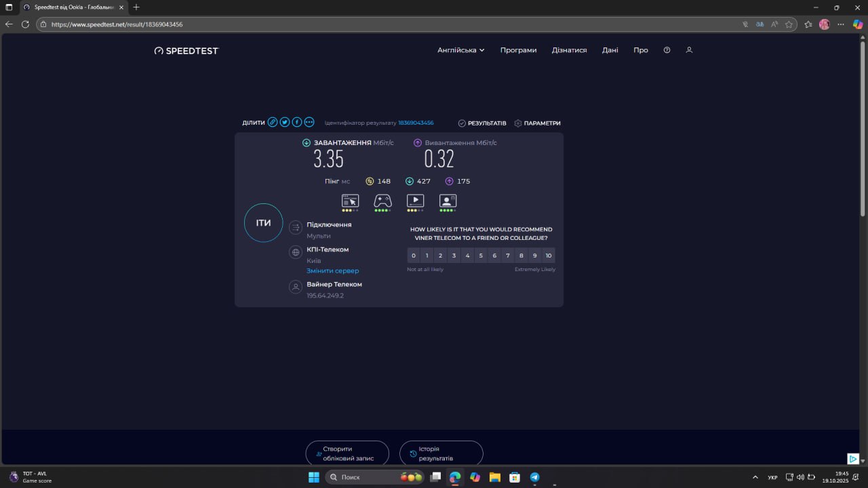Image resolution: width=868 pixels, height=488 pixels.
Task: Rate recommendation score 2
Action: pos(440,256)
